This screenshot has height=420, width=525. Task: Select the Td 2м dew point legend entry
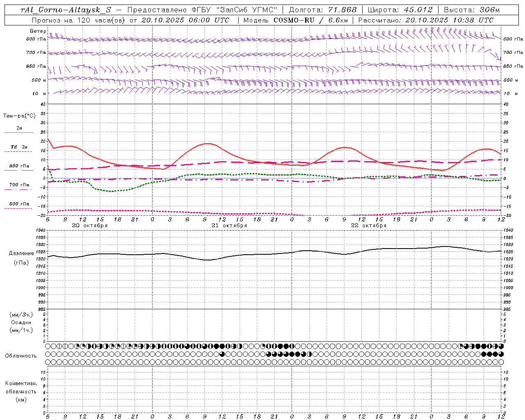[19, 147]
